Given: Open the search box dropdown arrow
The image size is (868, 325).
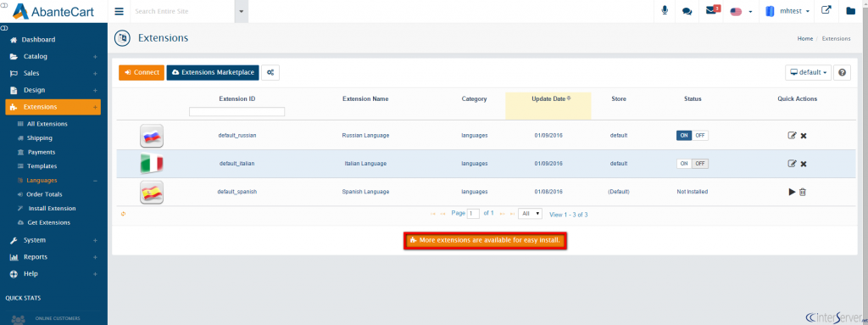Looking at the screenshot, I should coord(242,11).
